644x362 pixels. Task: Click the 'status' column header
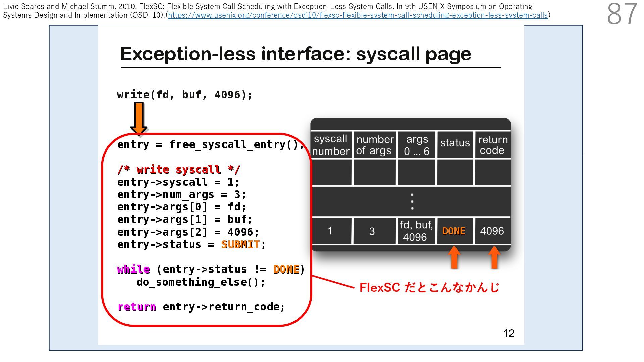tap(455, 143)
